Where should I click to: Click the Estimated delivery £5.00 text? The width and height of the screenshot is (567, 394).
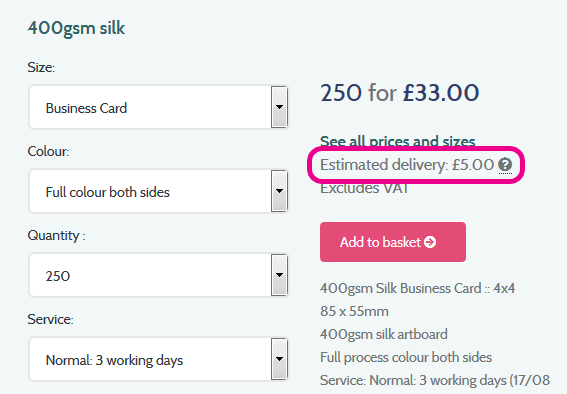407,165
